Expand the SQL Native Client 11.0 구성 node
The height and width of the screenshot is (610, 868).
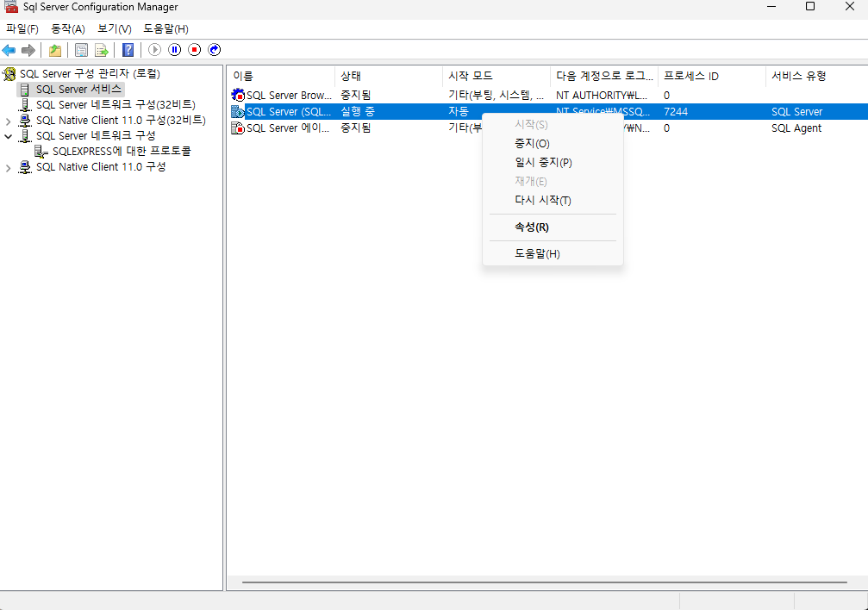[8, 167]
